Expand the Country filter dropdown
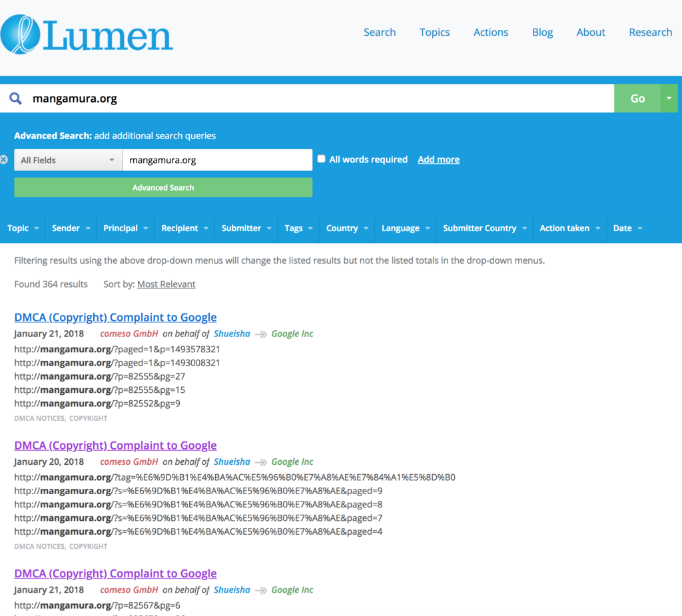682x616 pixels. point(347,228)
